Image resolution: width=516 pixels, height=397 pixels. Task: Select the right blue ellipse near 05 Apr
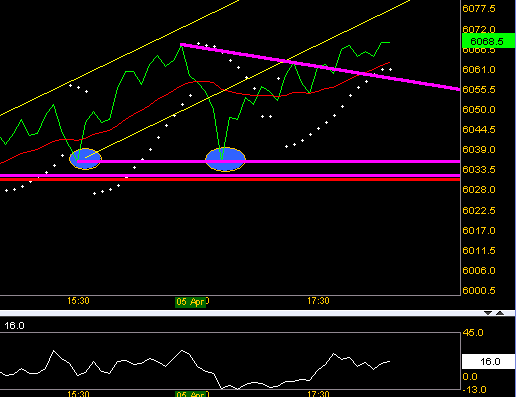(x=226, y=159)
